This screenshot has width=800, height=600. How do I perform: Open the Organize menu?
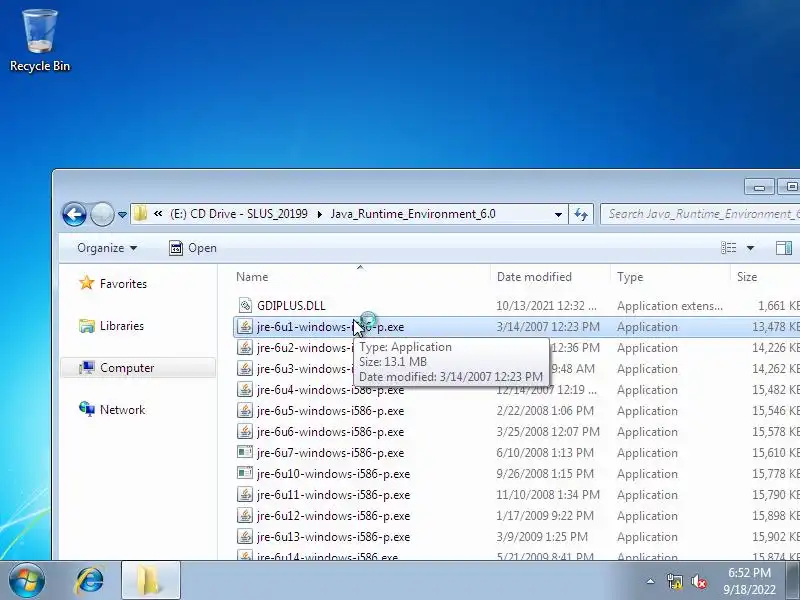coord(107,248)
